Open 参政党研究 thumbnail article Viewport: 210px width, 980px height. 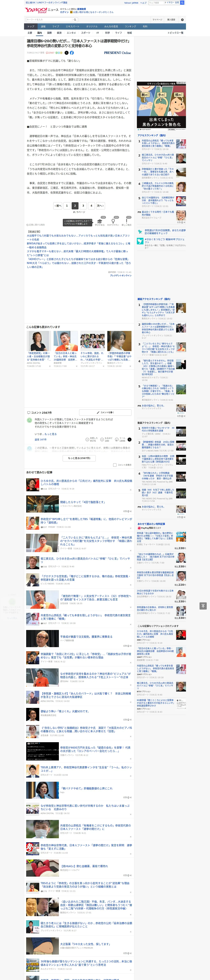coord(38,341)
